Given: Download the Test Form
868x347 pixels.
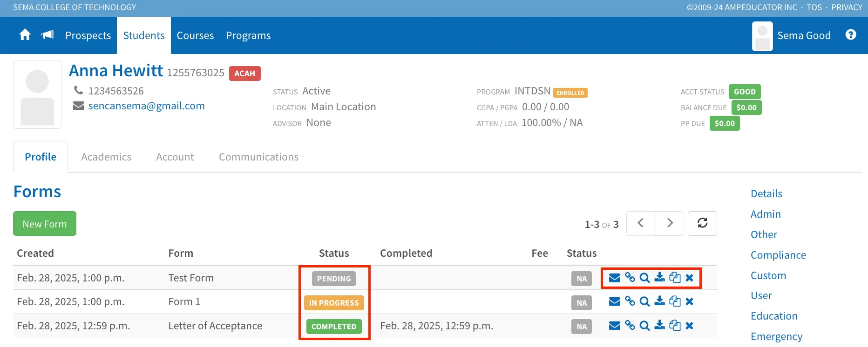Looking at the screenshot, I should (659, 278).
